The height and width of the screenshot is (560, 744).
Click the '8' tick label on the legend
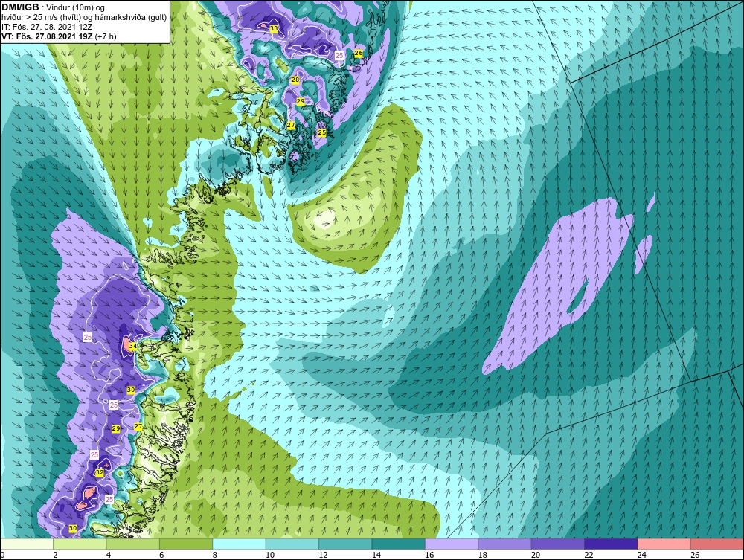coord(215,556)
